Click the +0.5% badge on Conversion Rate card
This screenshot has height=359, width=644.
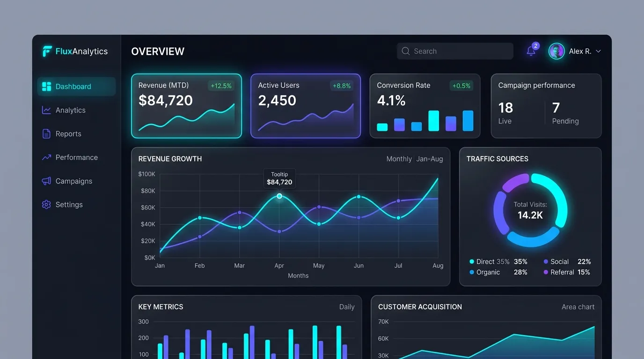pyautogui.click(x=461, y=86)
